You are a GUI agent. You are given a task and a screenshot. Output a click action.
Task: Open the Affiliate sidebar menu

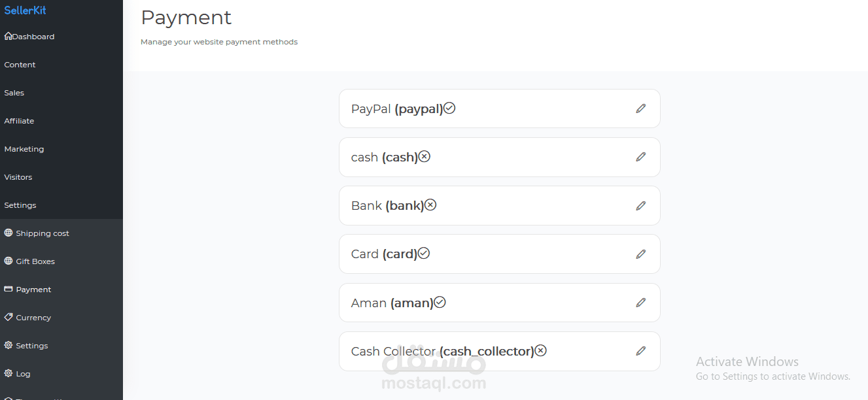[x=19, y=121]
